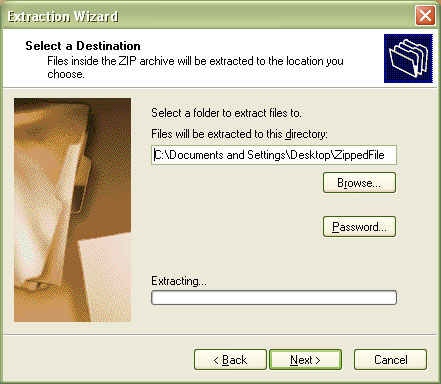Click the Extraction Wizard title bar
This screenshot has height=384, width=441.
pyautogui.click(x=207, y=16)
